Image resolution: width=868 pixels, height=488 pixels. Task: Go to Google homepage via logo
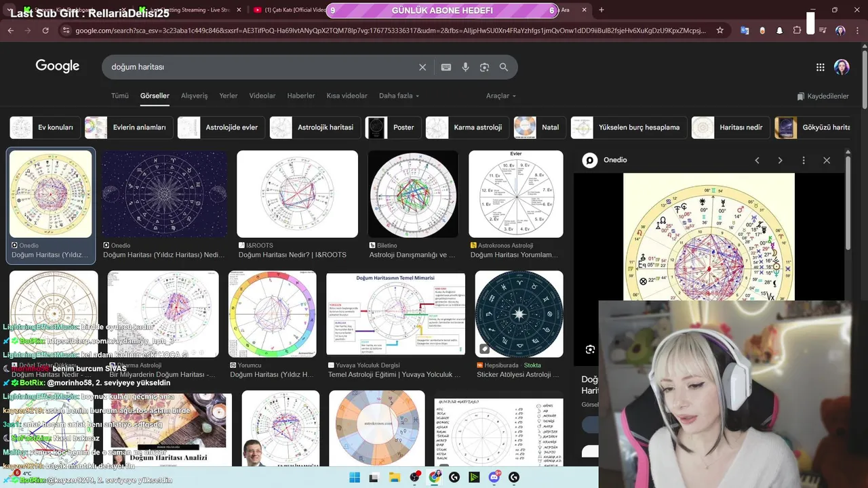[58, 66]
